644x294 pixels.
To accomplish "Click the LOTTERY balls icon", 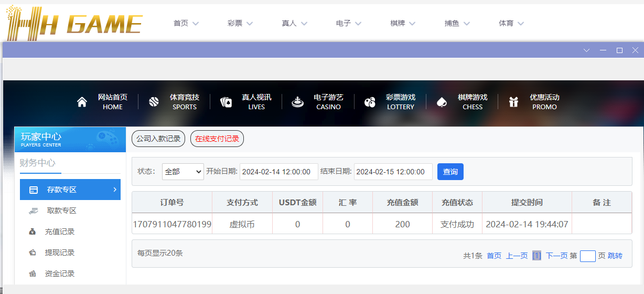I will pos(370,102).
